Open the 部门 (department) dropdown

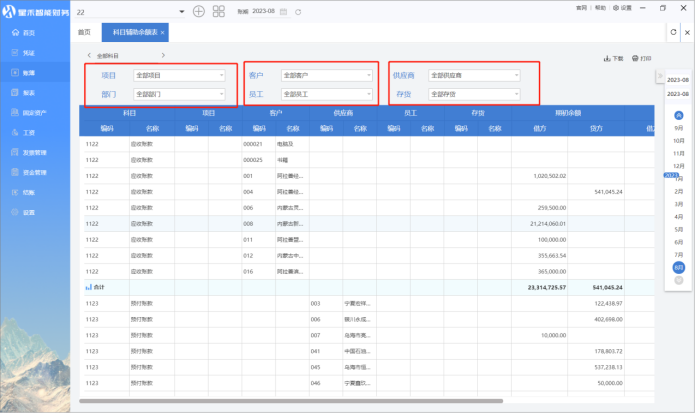(x=180, y=94)
